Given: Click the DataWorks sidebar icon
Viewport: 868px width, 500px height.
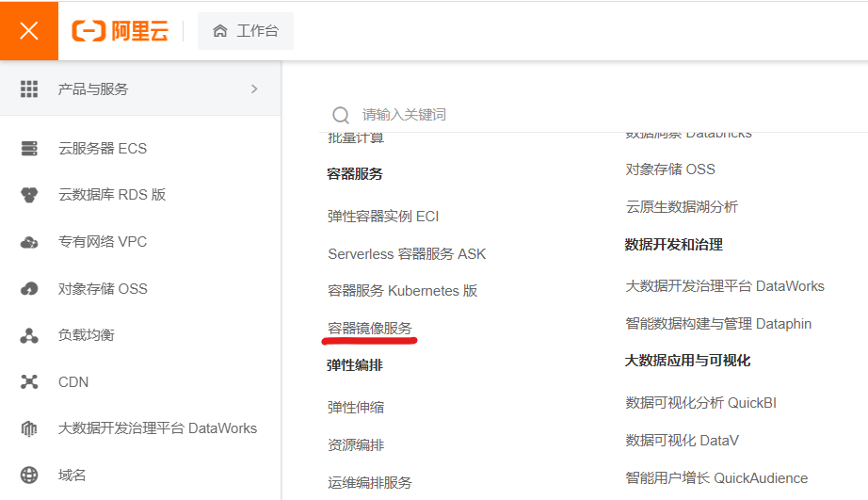Looking at the screenshot, I should [x=29, y=428].
